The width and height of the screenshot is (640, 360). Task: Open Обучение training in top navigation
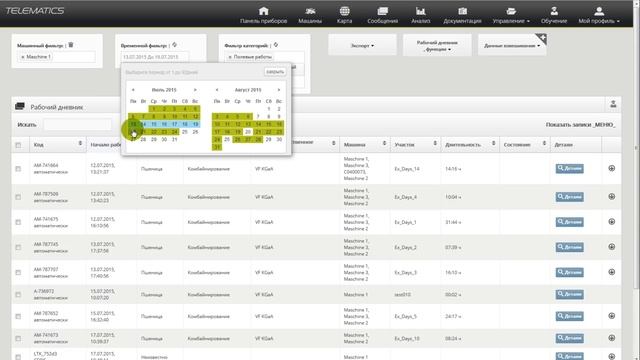tap(554, 15)
